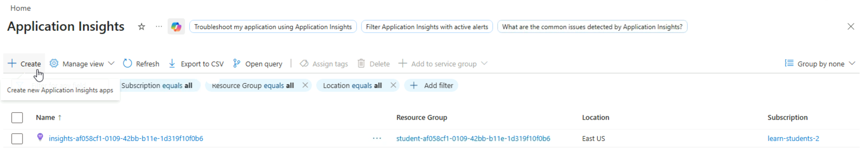Screen dimensions: 868x168
Task: Click the Refresh icon
Action: pos(127,63)
